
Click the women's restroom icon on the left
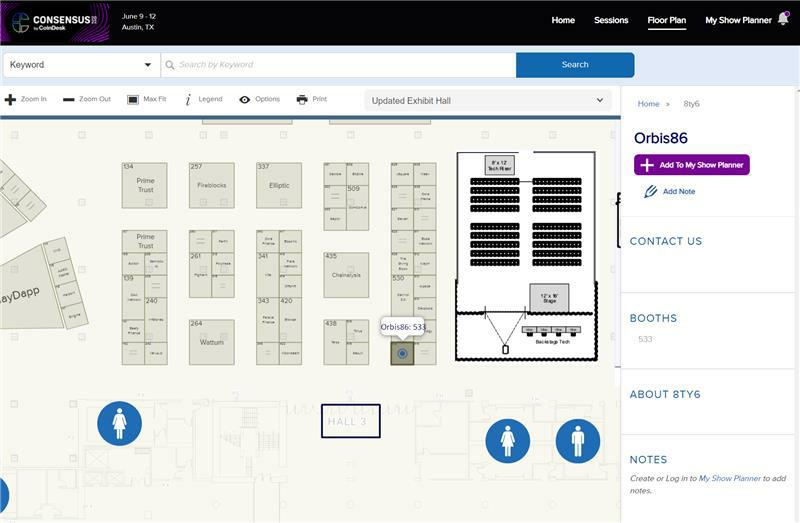click(x=119, y=424)
